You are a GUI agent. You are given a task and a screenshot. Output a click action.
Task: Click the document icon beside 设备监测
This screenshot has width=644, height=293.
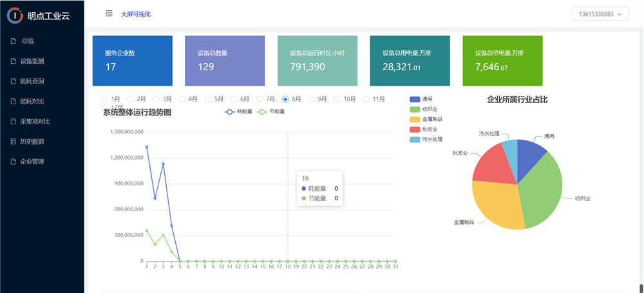(x=13, y=61)
